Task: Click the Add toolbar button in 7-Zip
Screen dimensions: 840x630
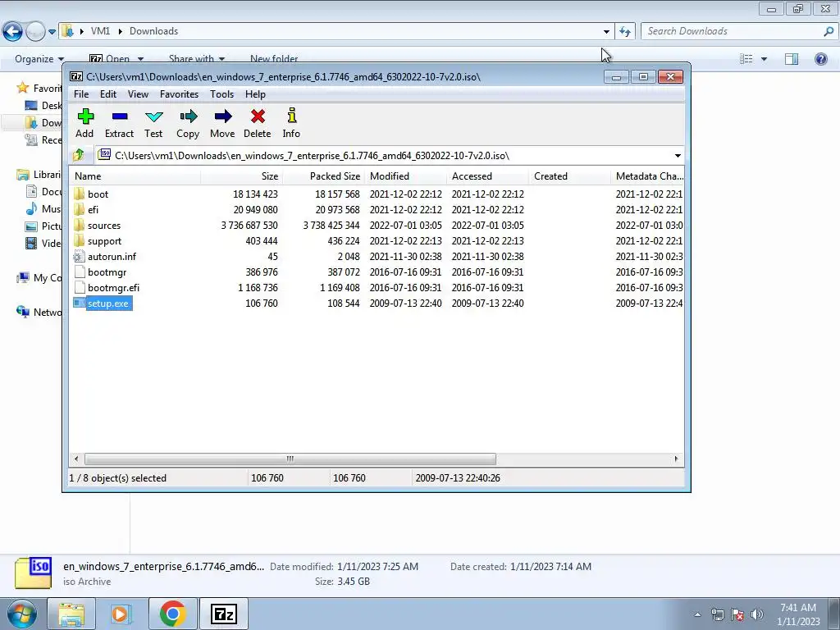Action: [x=84, y=123]
